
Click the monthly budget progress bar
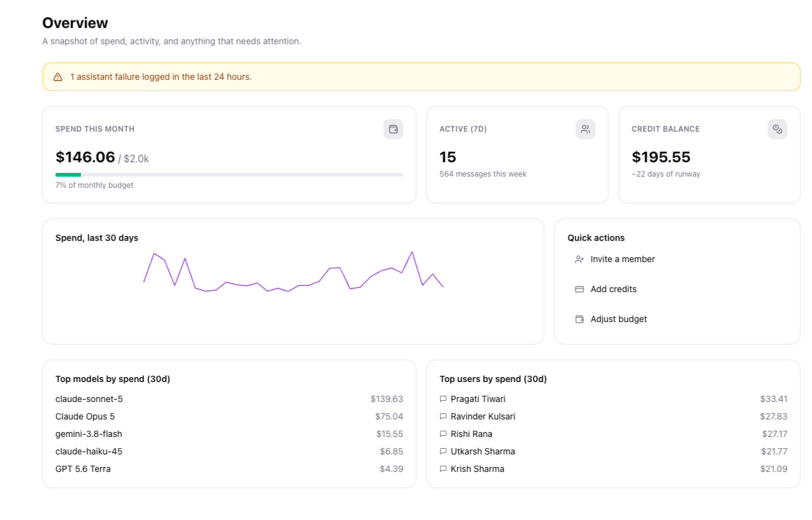pos(229,175)
